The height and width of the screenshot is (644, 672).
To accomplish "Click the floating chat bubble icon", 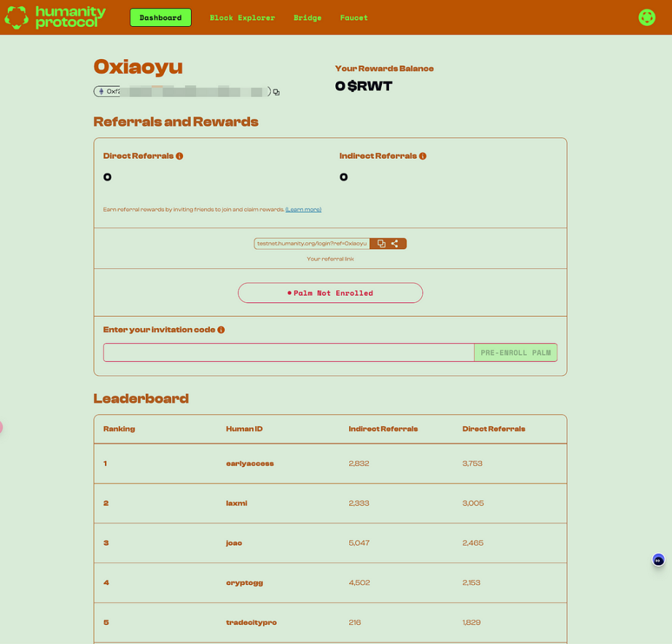I will (658, 559).
